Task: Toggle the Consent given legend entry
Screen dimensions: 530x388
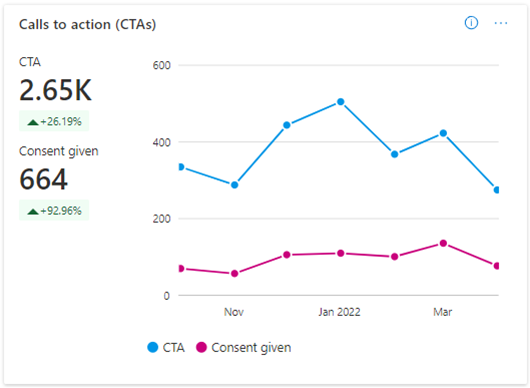Action: [x=243, y=347]
